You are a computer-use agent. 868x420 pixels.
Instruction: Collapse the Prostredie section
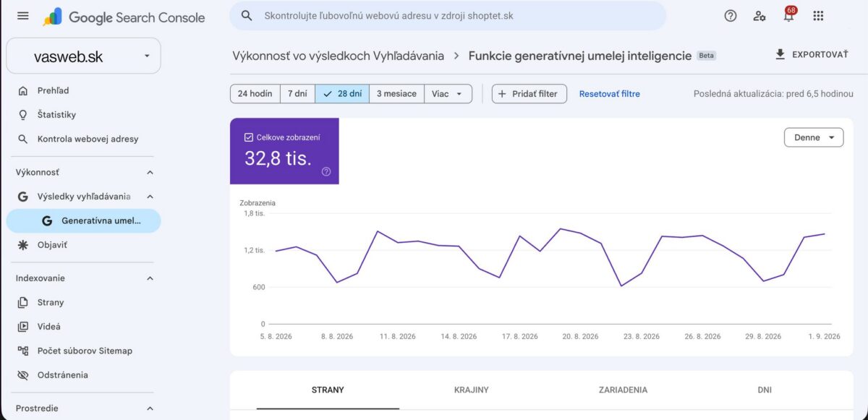[150, 408]
